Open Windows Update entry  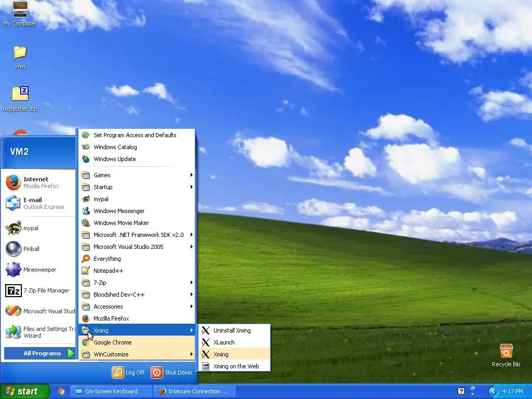[137, 159]
